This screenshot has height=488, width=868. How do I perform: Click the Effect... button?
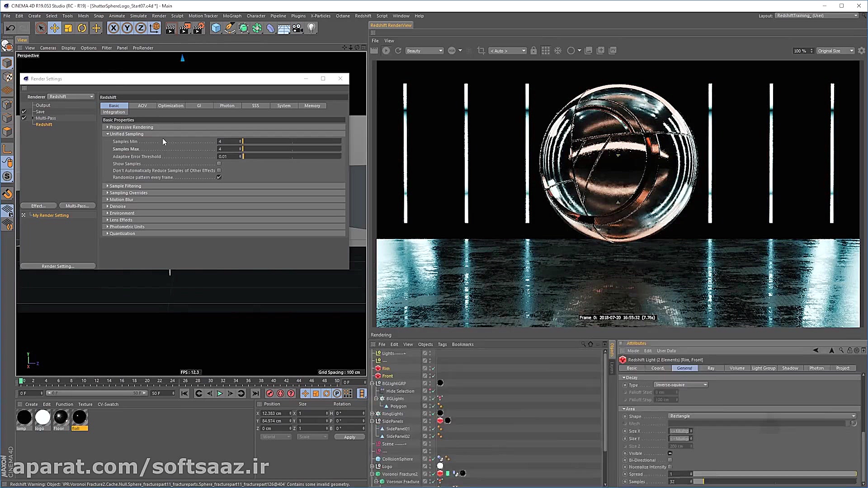[38, 206]
